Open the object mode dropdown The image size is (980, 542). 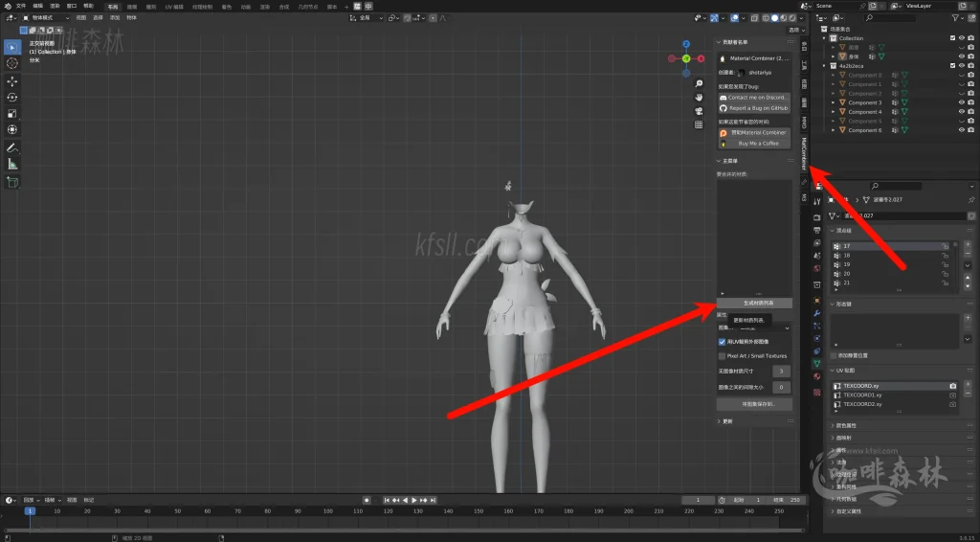(x=46, y=18)
